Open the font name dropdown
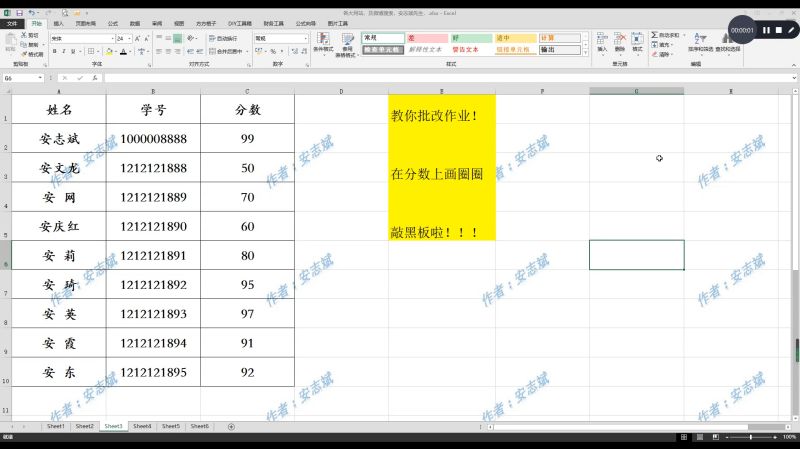The width and height of the screenshot is (800, 449). click(112, 38)
